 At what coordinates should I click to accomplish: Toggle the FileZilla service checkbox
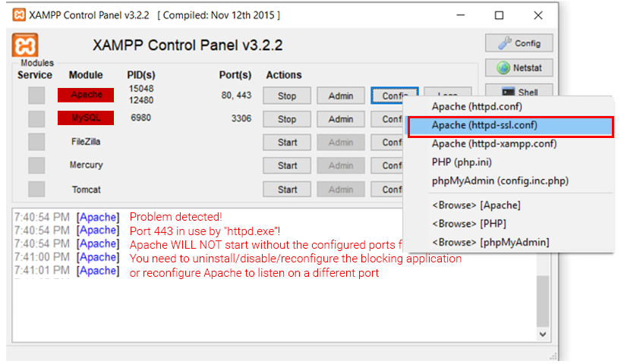click(36, 142)
